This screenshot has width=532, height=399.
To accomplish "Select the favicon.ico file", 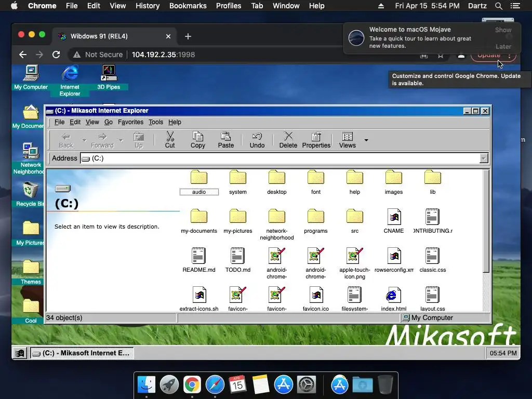I will pyautogui.click(x=316, y=299).
